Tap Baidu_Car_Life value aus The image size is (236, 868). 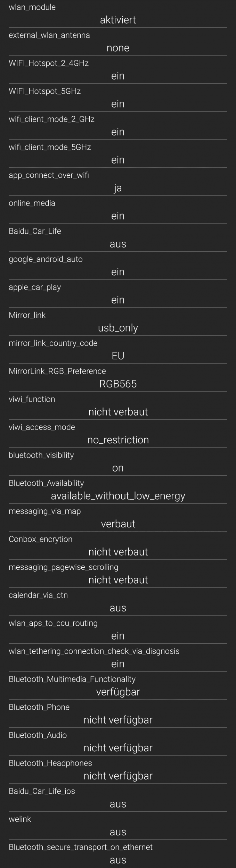point(118,244)
